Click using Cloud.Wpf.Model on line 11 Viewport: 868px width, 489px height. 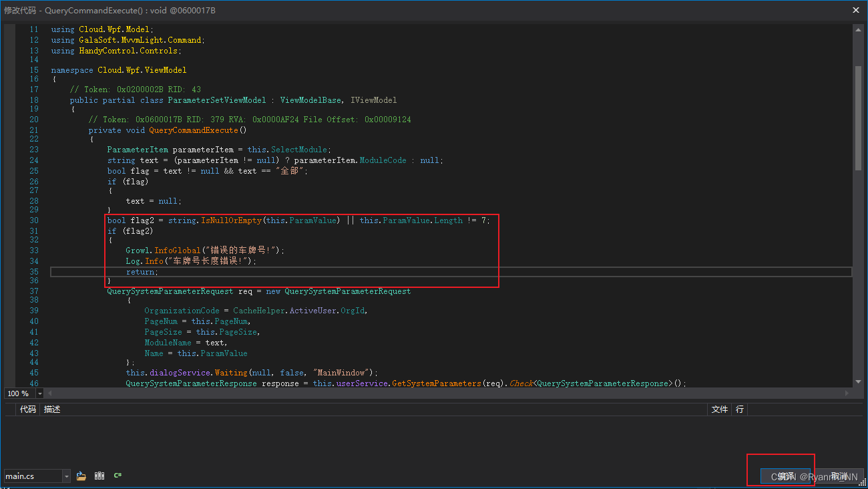point(102,29)
